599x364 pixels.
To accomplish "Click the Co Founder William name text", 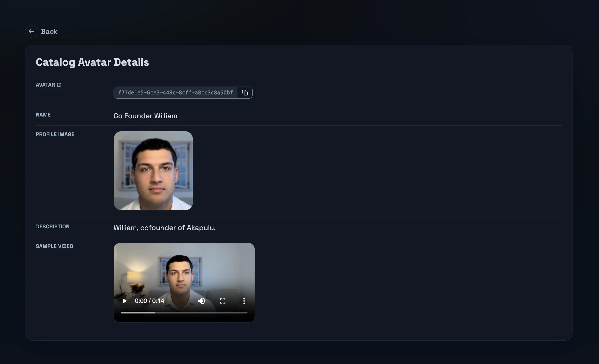I will click(x=145, y=116).
